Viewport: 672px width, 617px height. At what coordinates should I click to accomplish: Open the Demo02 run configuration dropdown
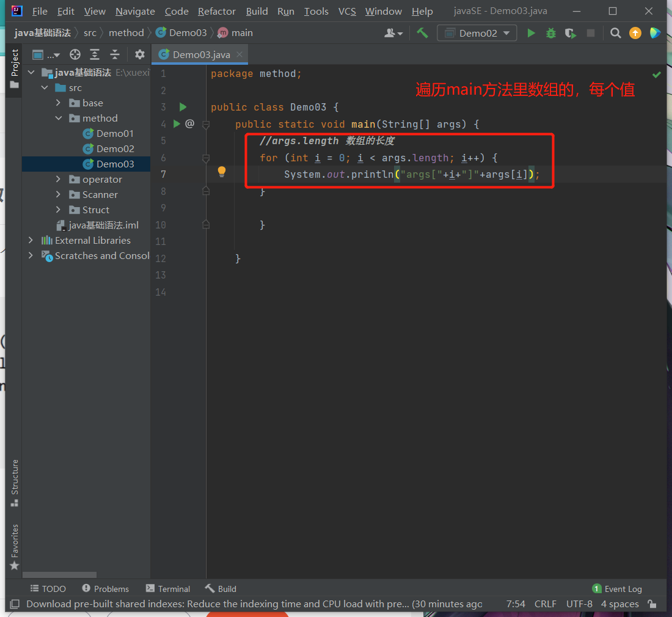pos(477,33)
